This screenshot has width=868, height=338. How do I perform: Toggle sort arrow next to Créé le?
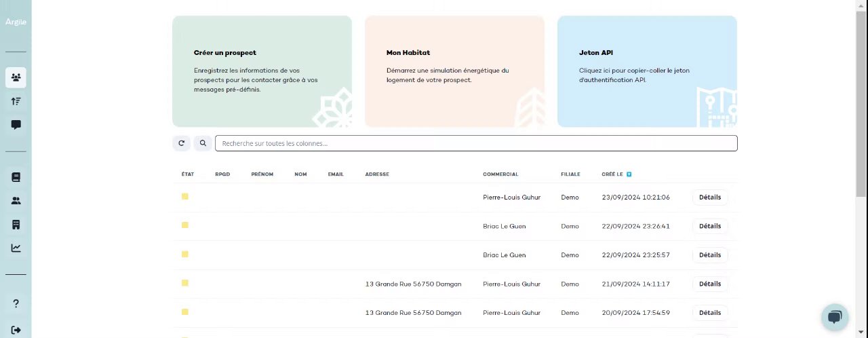629,174
